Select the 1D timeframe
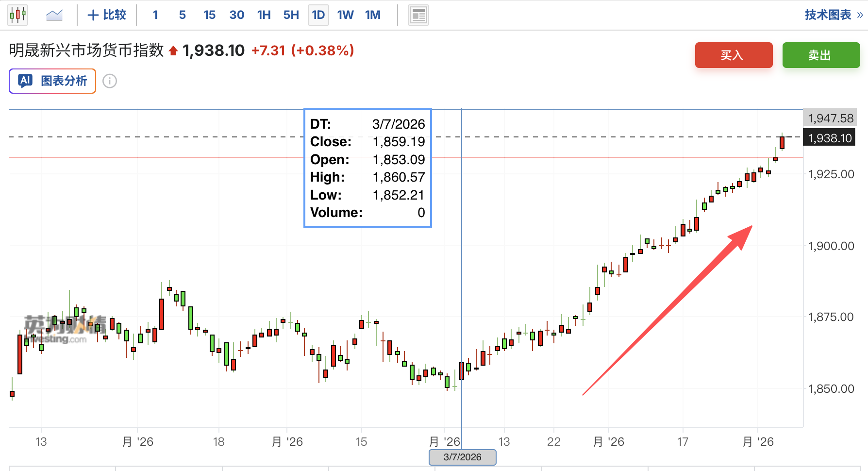 318,15
